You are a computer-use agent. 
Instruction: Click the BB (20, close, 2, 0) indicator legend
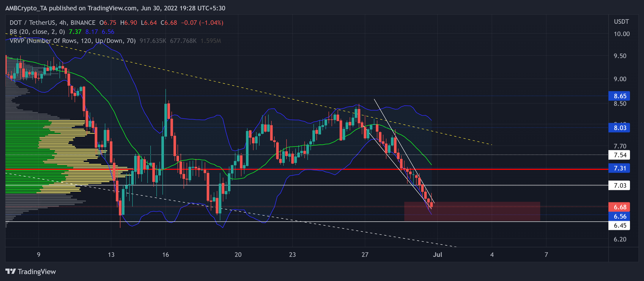[37, 32]
